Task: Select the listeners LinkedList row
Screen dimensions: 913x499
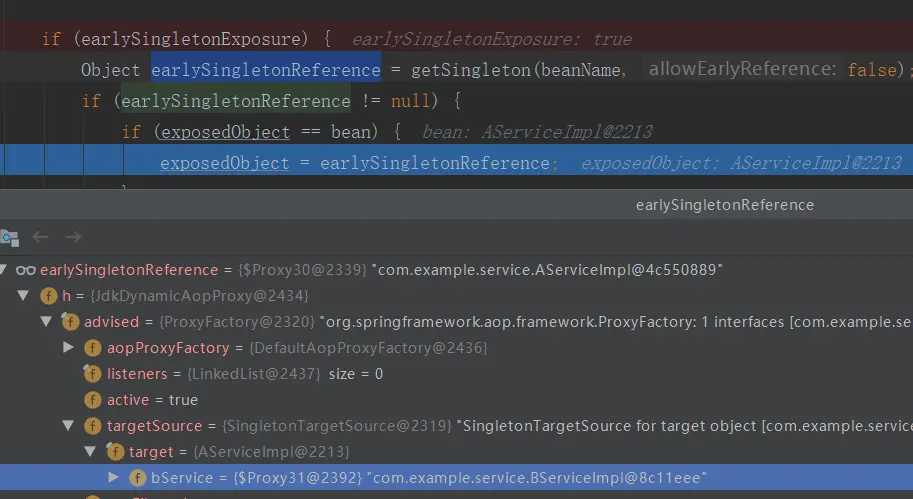Action: click(456, 374)
